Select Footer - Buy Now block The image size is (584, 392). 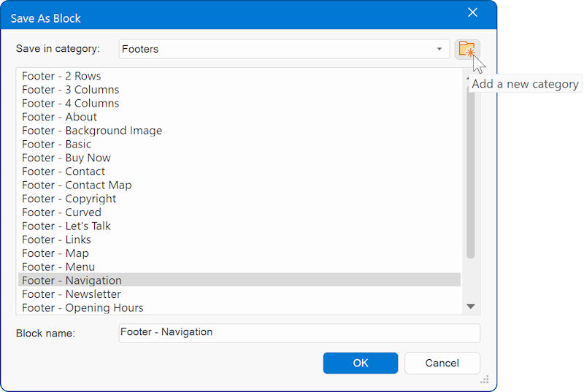tap(66, 158)
